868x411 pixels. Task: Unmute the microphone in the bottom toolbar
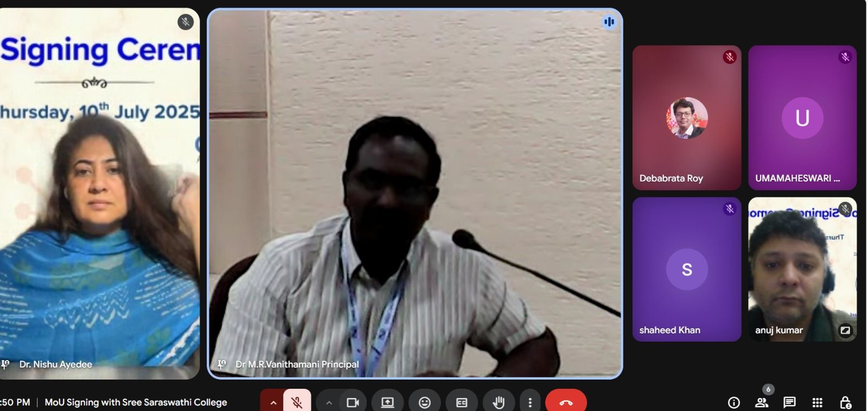point(297,401)
